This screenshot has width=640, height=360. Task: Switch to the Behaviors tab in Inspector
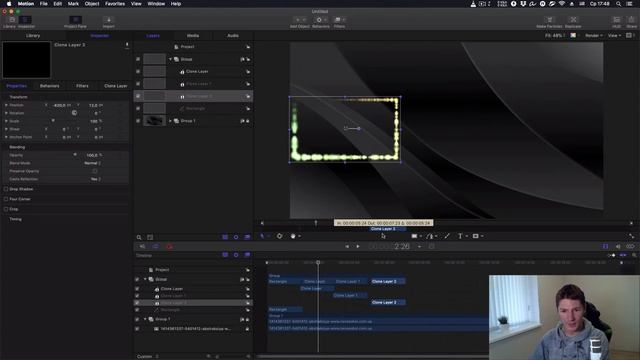pyautogui.click(x=50, y=86)
